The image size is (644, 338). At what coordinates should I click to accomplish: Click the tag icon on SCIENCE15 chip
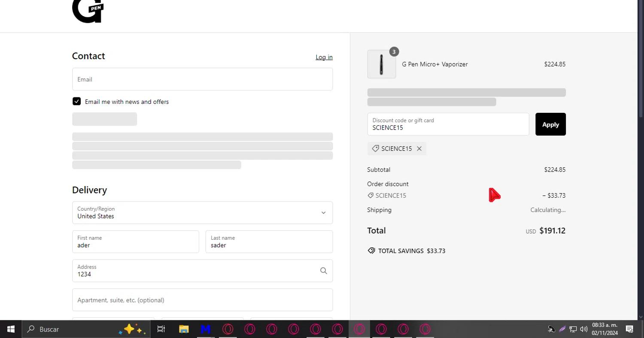375,148
